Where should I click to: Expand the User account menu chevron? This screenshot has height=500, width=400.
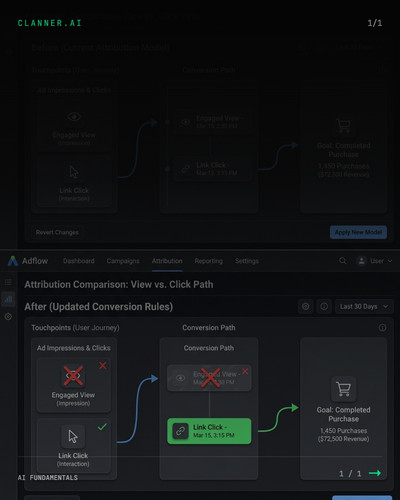pyautogui.click(x=390, y=261)
